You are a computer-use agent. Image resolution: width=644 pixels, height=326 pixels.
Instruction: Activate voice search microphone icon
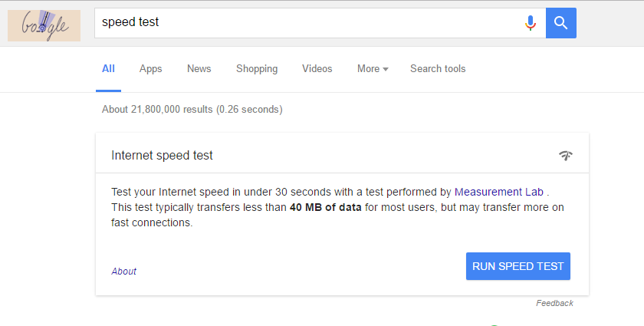tap(530, 23)
